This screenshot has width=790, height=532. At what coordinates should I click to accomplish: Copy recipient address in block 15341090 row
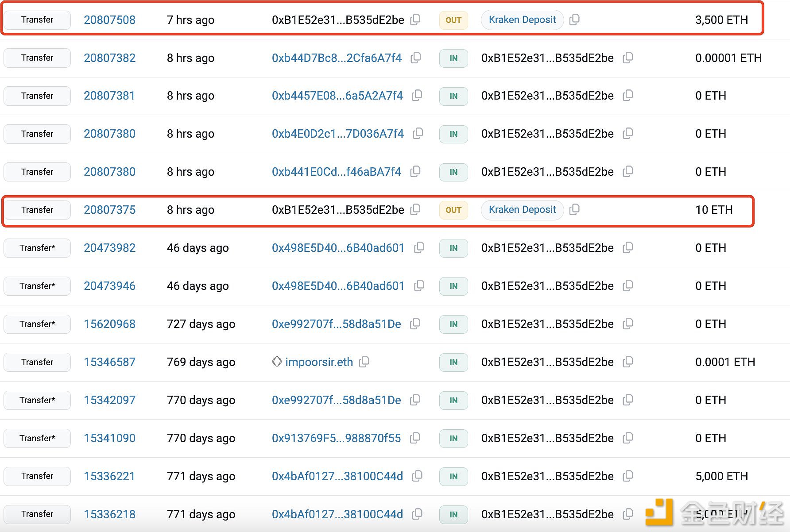[x=628, y=438]
